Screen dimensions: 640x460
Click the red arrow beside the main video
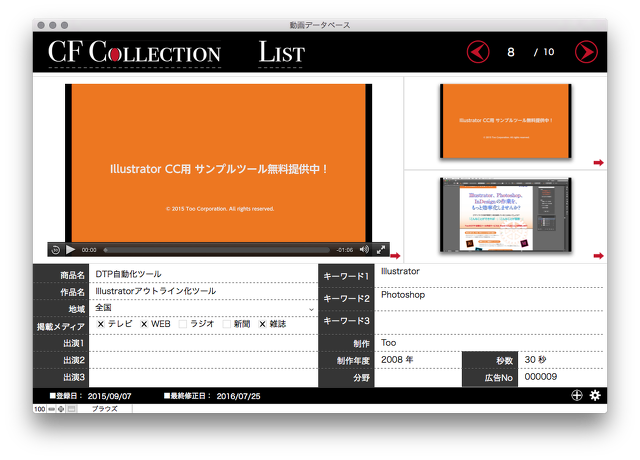click(x=395, y=256)
